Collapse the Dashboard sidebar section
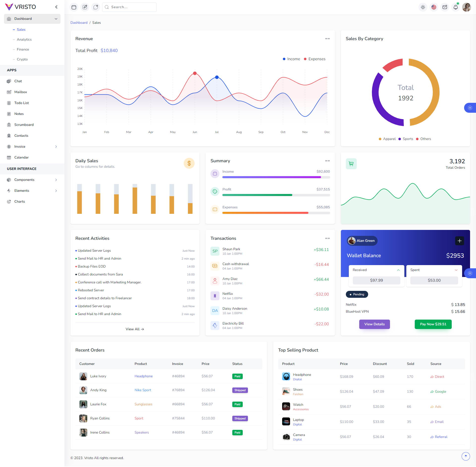Image resolution: width=476 pixels, height=467 pixels. (56, 19)
